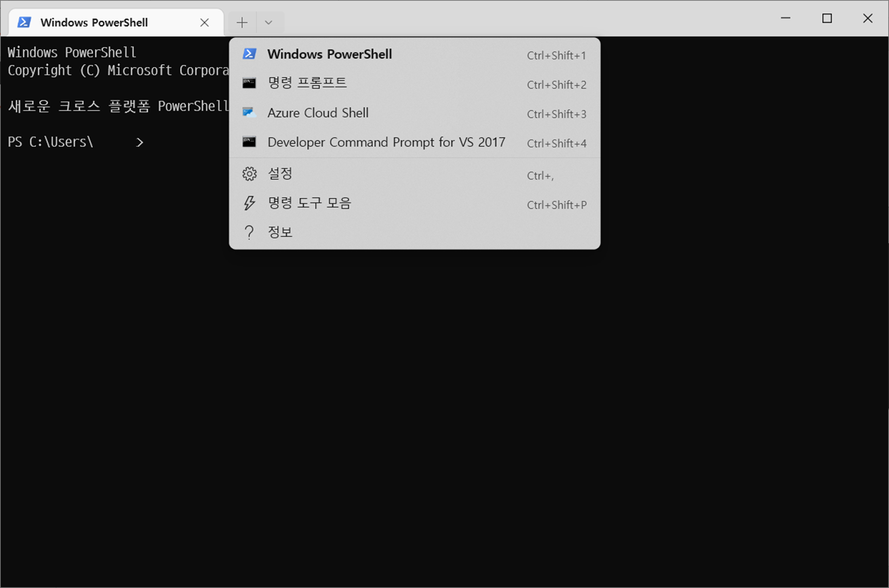
Task: Click the 새로운 크로스 플랫폼 PowerShell line
Action: (x=118, y=106)
